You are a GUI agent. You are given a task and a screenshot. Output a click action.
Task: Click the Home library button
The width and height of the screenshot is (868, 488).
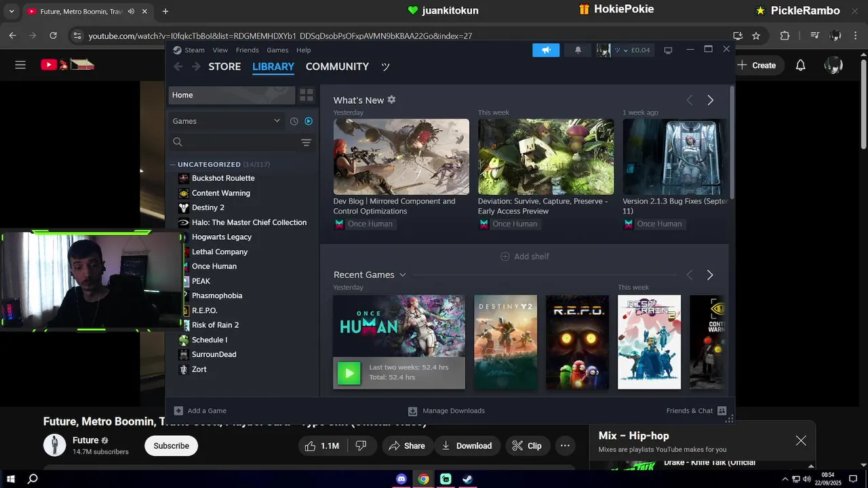pyautogui.click(x=231, y=95)
